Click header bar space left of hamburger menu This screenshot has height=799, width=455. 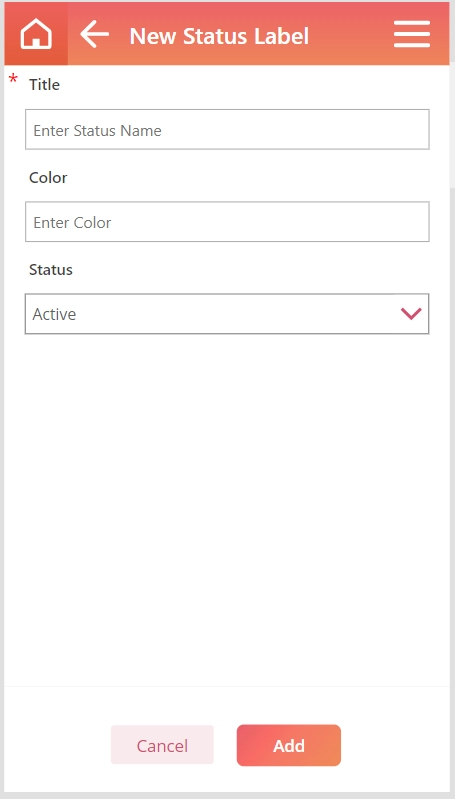click(351, 34)
